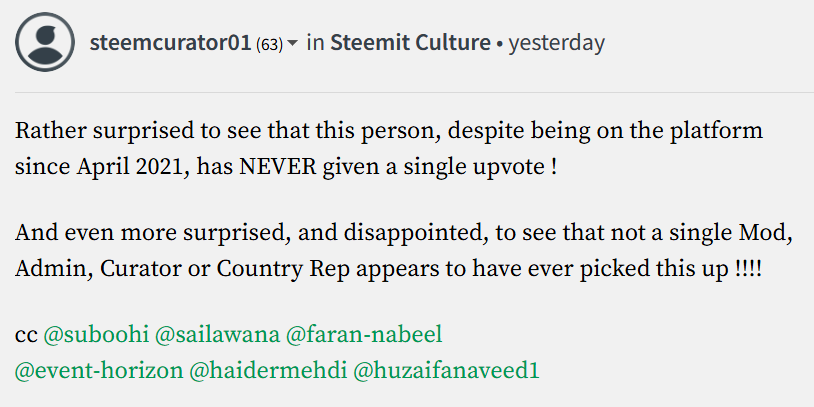Click the "cc" text before the mentions
The image size is (814, 407).
click(x=26, y=332)
